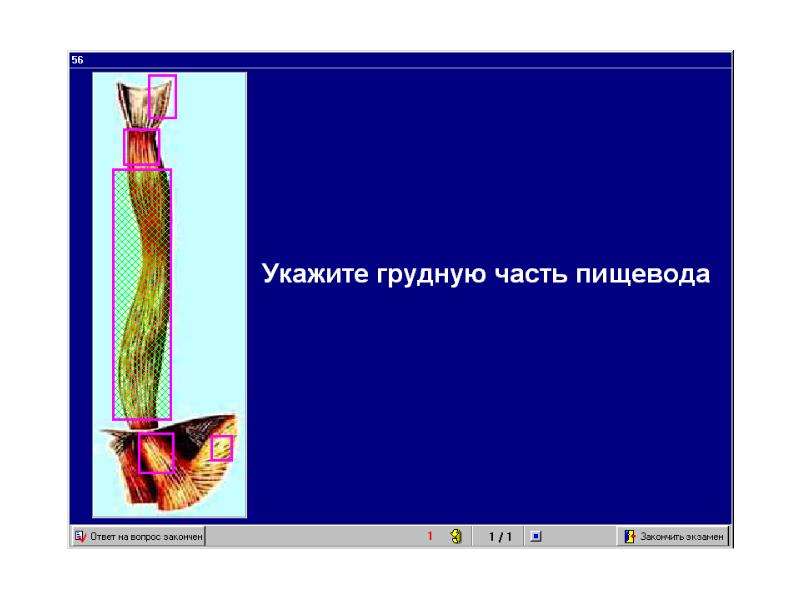This screenshot has height=600, width=800.
Task: Click the checkmark document icon on answer button
Action: click(x=81, y=536)
